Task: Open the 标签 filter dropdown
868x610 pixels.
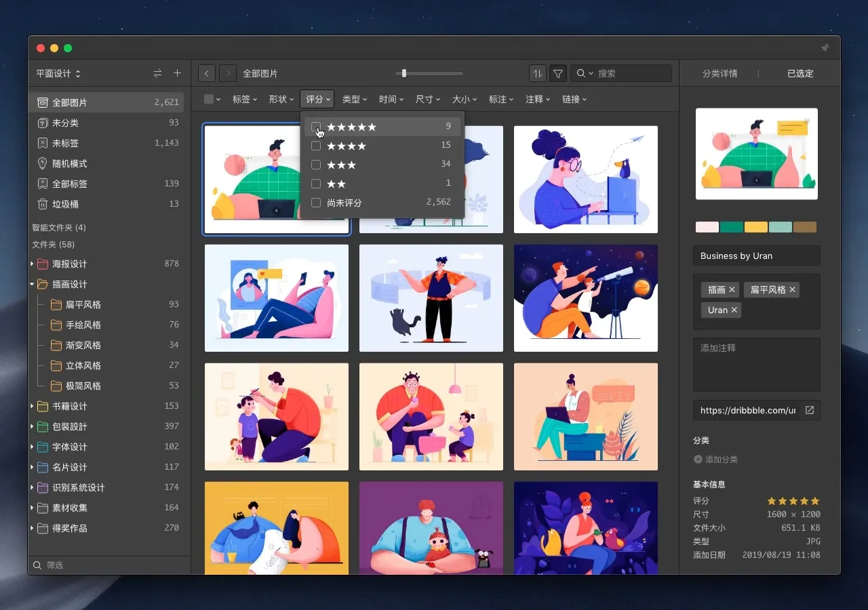Action: click(245, 99)
